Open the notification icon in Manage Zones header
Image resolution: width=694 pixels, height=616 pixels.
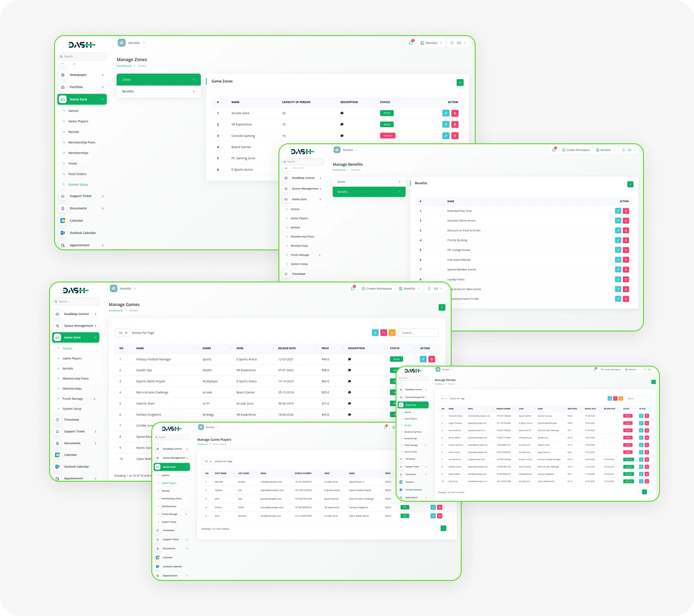point(411,43)
